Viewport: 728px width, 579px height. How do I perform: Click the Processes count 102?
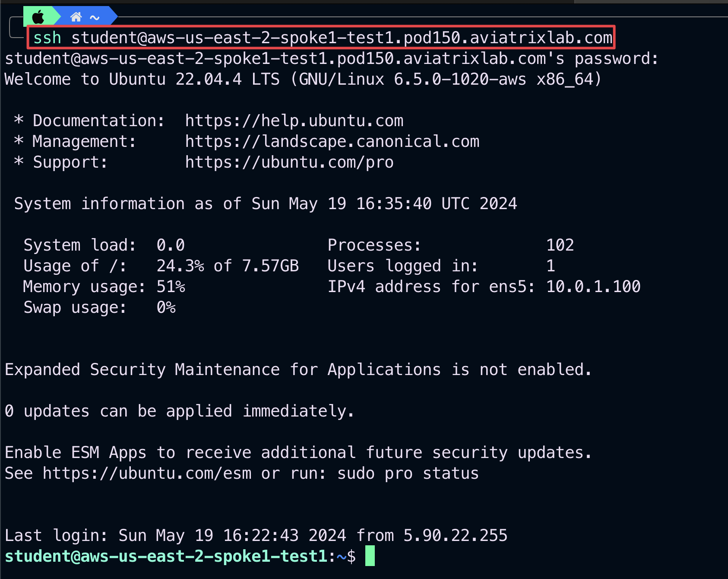560,245
